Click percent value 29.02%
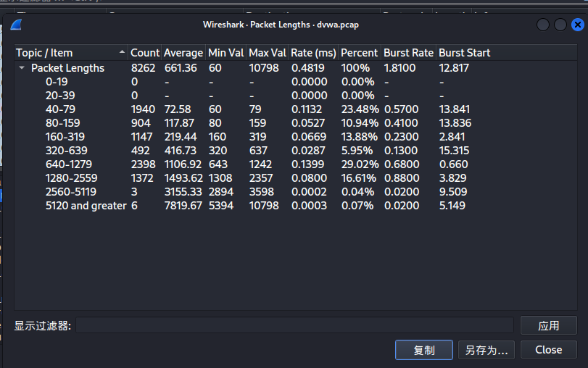The image size is (588, 368). (360, 164)
